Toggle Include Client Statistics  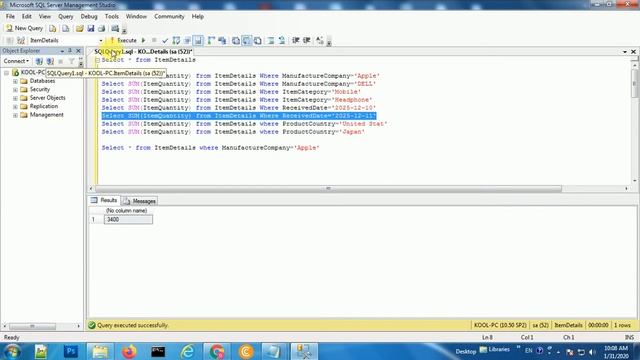click(222, 40)
